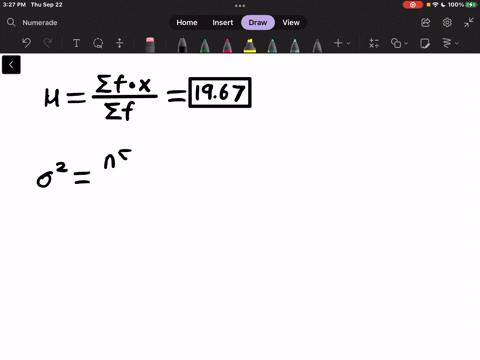Image resolution: width=480 pixels, height=360 pixels.
Task: Click the Numerade notebook title
Action: (x=40, y=23)
